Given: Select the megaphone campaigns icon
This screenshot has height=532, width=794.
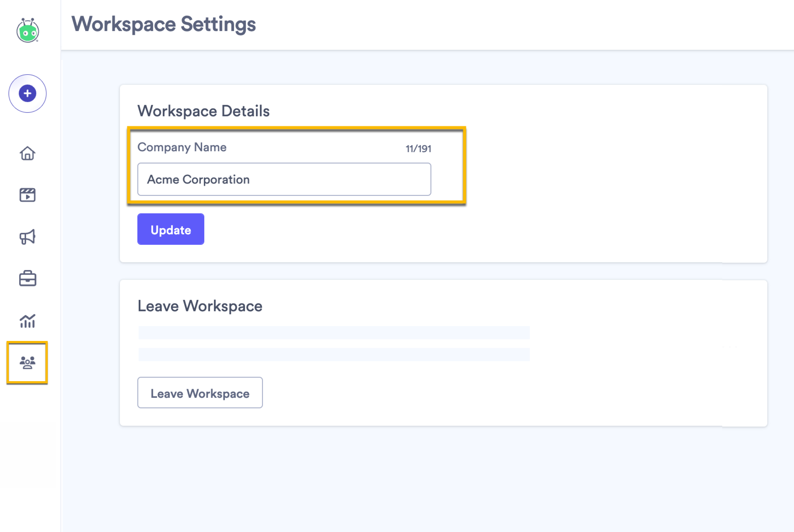Looking at the screenshot, I should [x=28, y=237].
